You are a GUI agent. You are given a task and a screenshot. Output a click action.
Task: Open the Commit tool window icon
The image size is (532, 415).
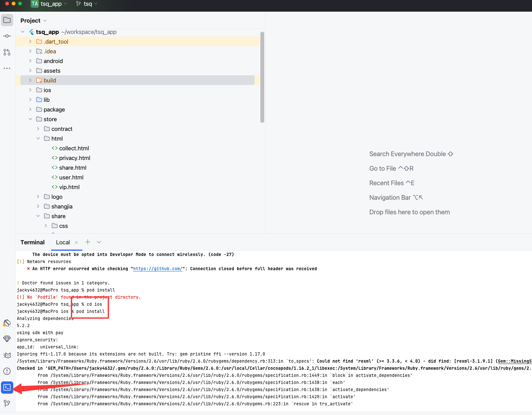(7, 36)
